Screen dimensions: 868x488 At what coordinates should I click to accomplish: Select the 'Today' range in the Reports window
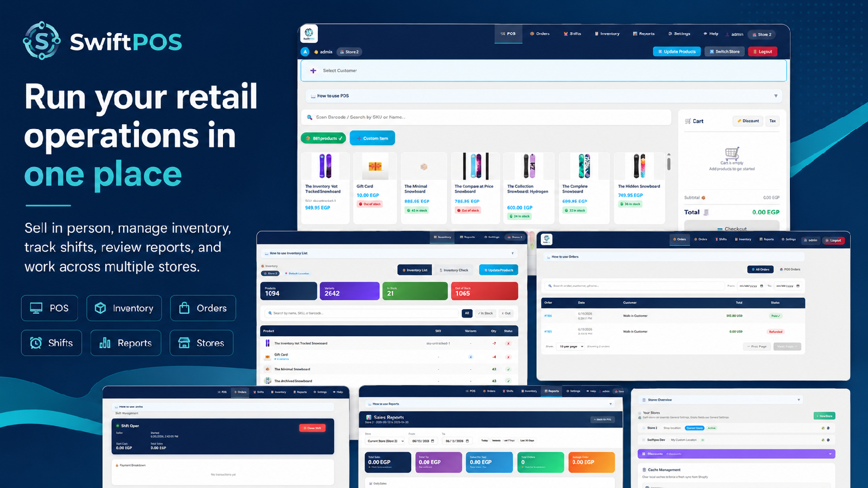484,441
